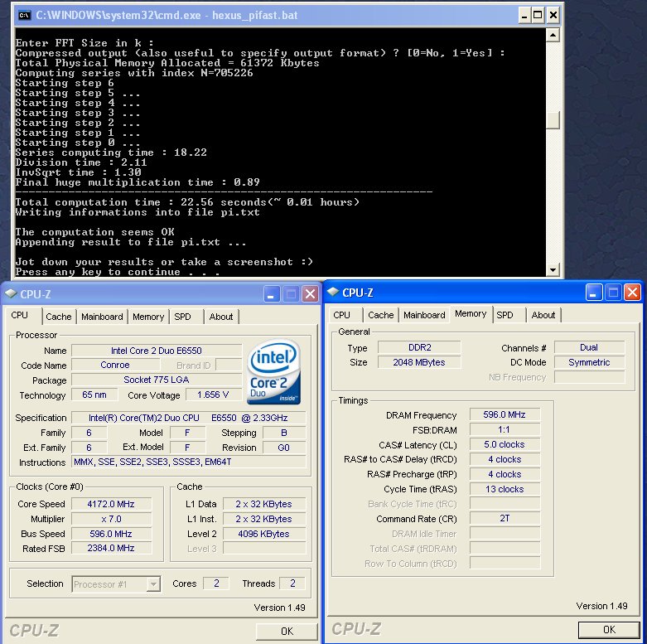Click the CAS# Latency value 5.0 clocks
Screen dimensions: 647x644
(x=505, y=444)
